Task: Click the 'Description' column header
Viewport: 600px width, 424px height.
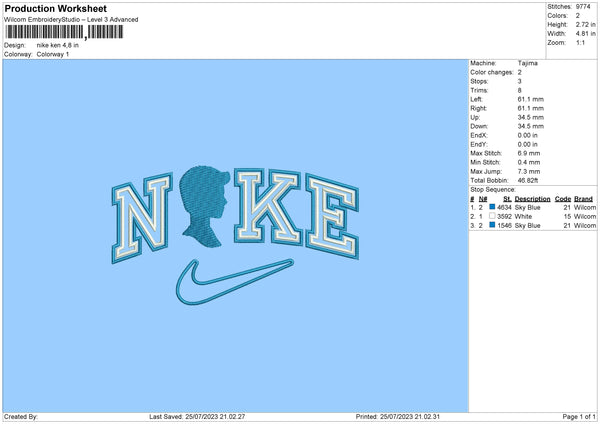Action: click(x=532, y=199)
